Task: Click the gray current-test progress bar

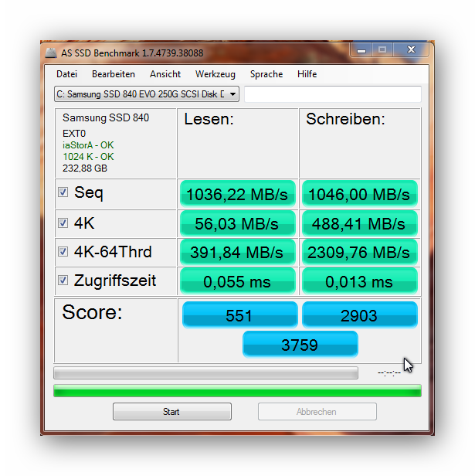Action: pyautogui.click(x=205, y=372)
